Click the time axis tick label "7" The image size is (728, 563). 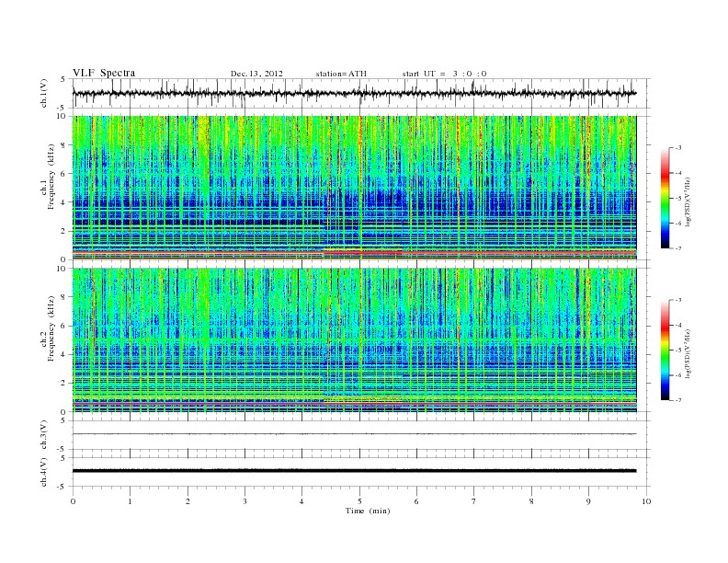[474, 501]
